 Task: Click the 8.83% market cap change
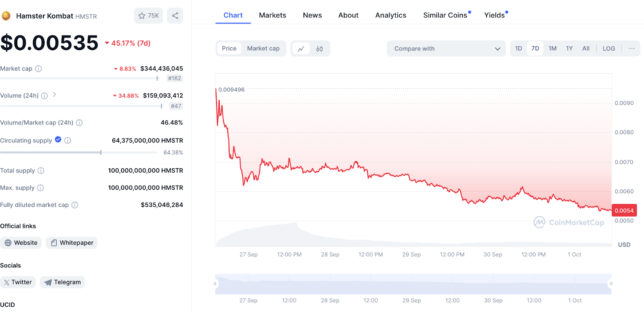[125, 69]
